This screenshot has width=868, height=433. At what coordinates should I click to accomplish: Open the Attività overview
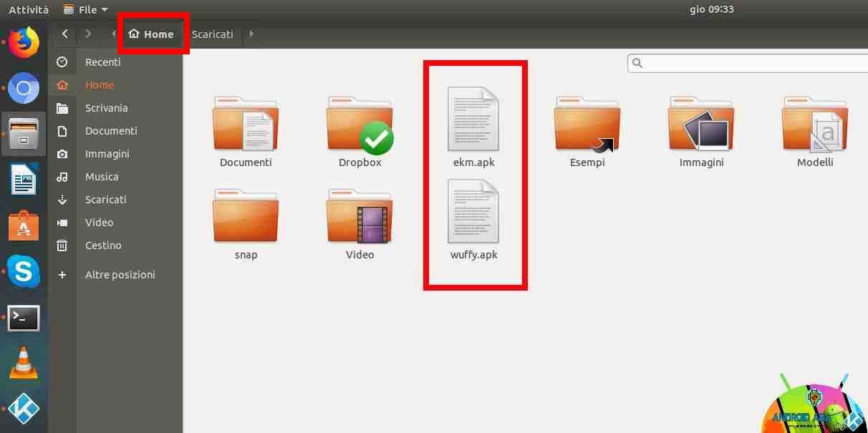tap(29, 9)
